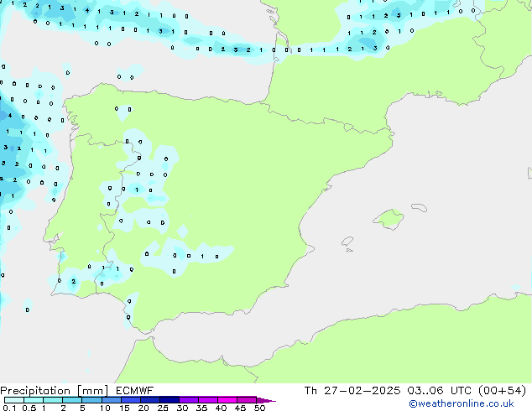Pick the 15–20 mm legend color swatch
This screenshot has height=411, width=532.
130,400
